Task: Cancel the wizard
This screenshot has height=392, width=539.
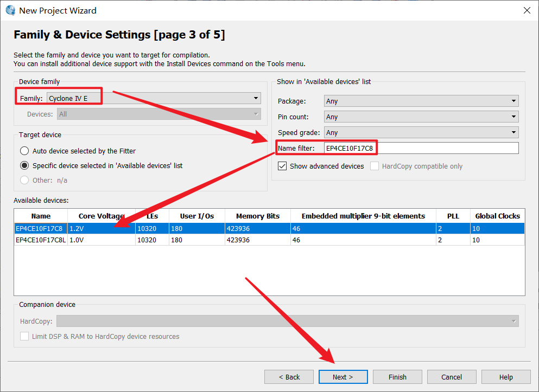Action: [x=452, y=377]
